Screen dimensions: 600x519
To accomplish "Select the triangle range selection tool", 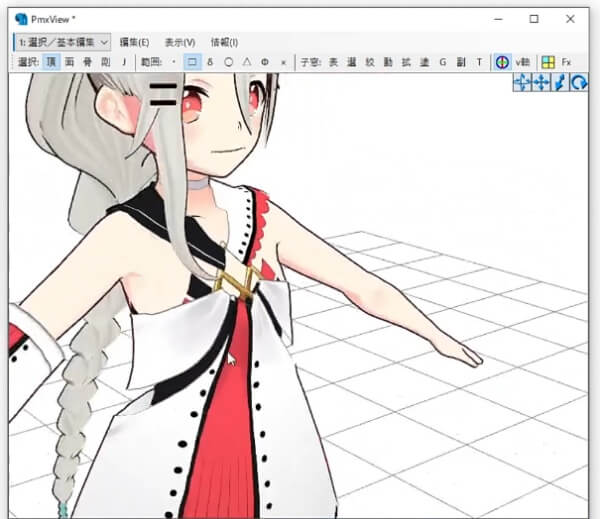I will point(246,62).
